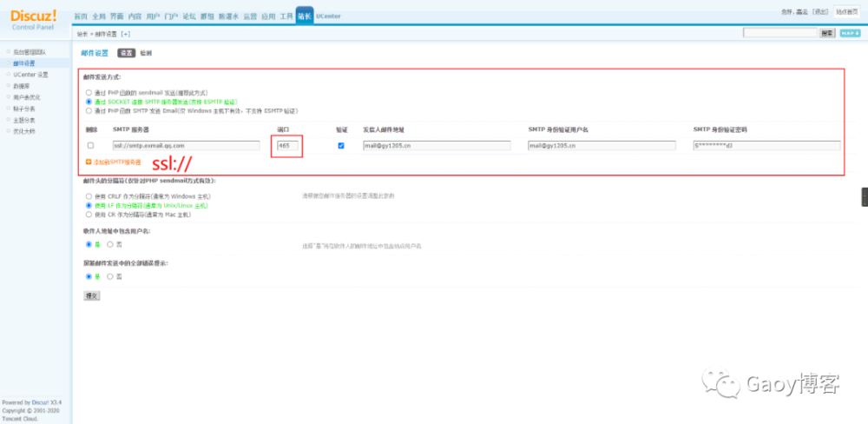Click the port field showing 465
Viewport: 868px width, 424px height.
tap(288, 146)
